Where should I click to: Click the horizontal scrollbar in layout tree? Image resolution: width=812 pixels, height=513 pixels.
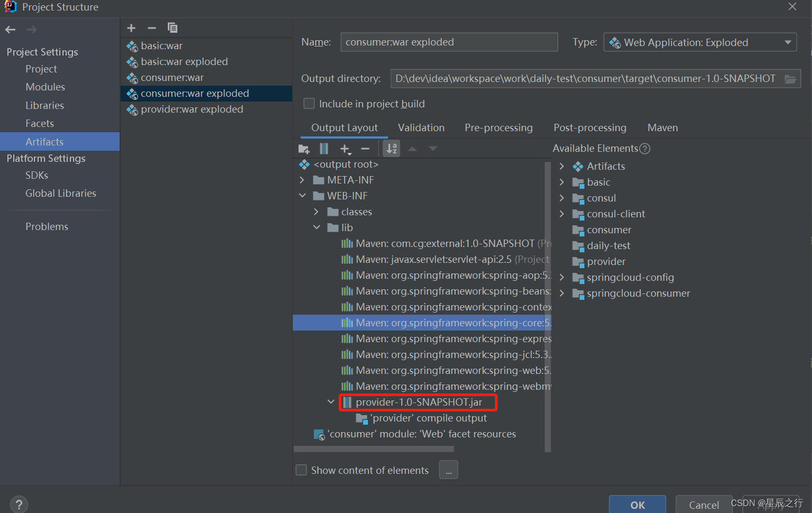click(x=374, y=449)
